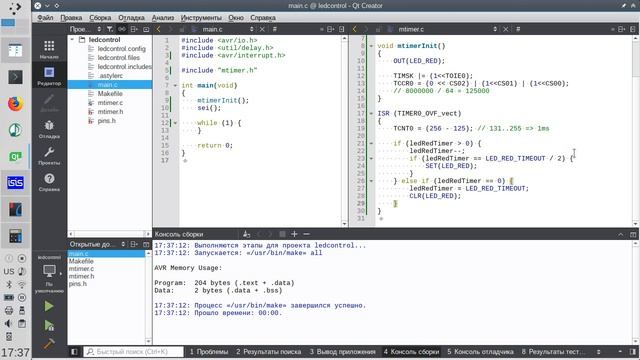Screen dimensions: 640x360
Task: Open the Правка menu
Action: coord(71,18)
